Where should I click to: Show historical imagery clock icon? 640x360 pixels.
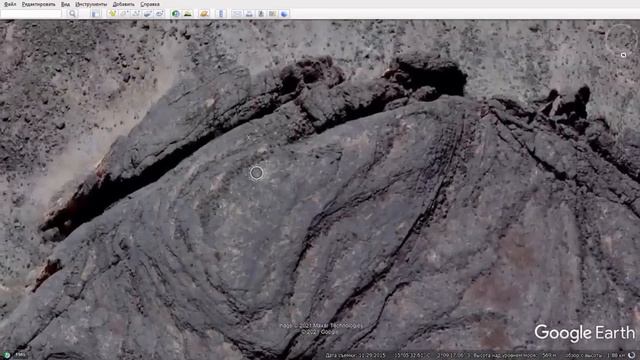pos(176,13)
